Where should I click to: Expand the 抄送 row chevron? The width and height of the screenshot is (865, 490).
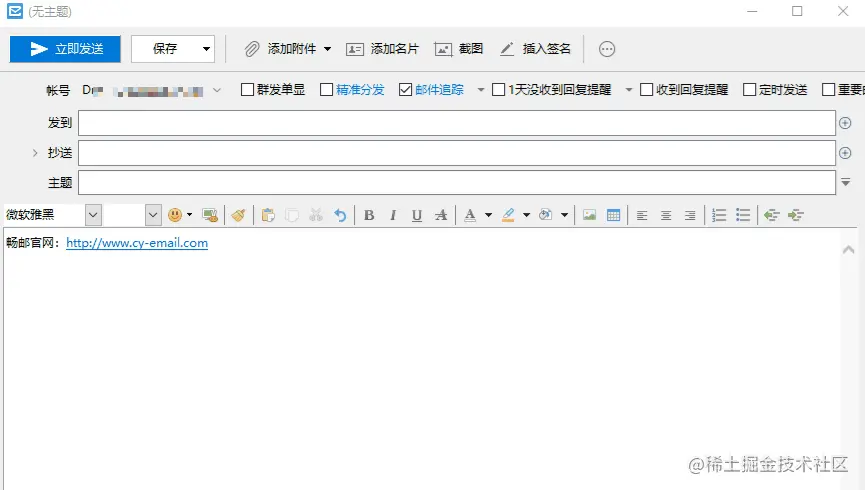pyautogui.click(x=35, y=153)
